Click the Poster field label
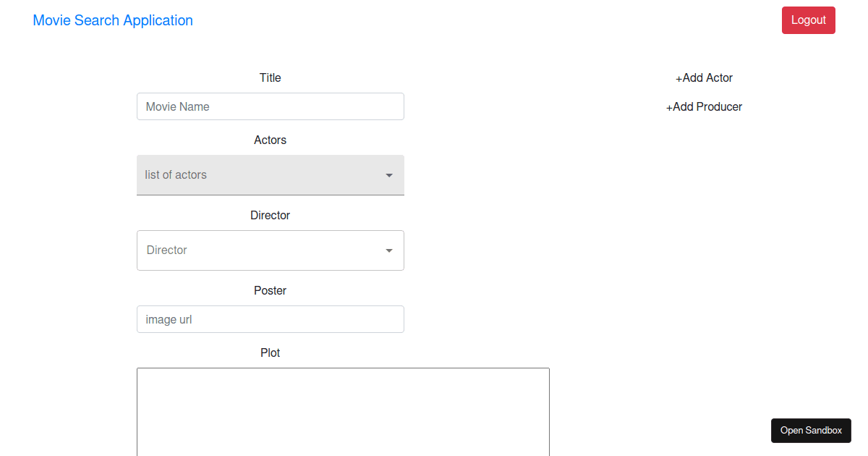The image size is (868, 456). 271,291
